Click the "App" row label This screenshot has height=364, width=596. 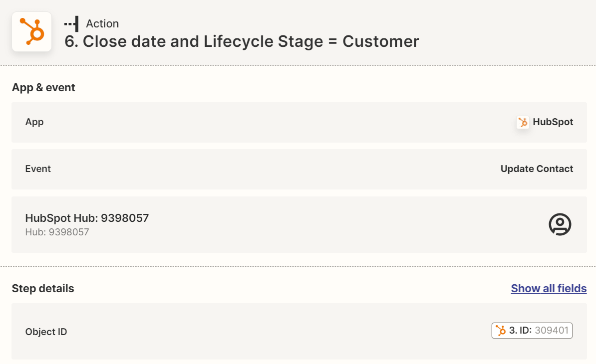tap(34, 122)
